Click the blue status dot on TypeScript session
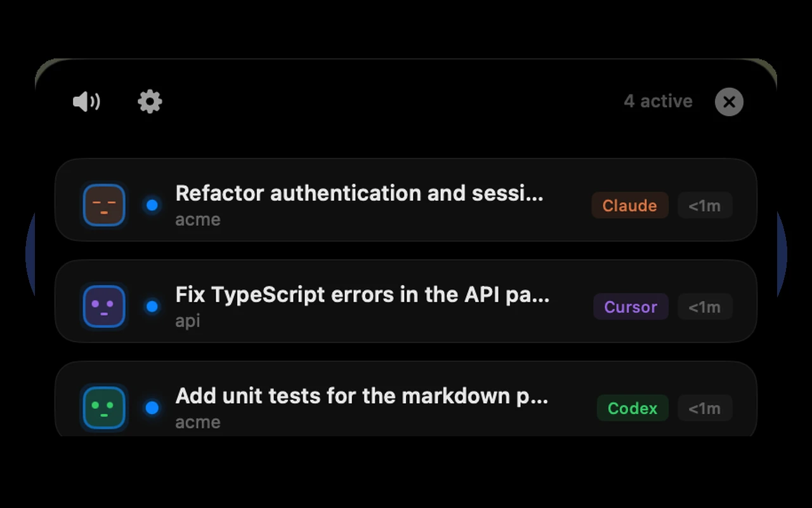 [x=152, y=306]
